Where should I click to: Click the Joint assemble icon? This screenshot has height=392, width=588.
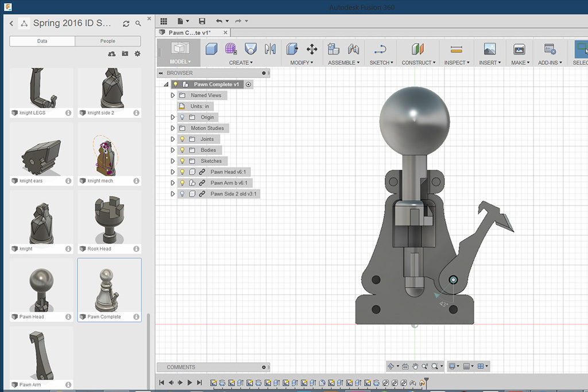[x=353, y=49]
